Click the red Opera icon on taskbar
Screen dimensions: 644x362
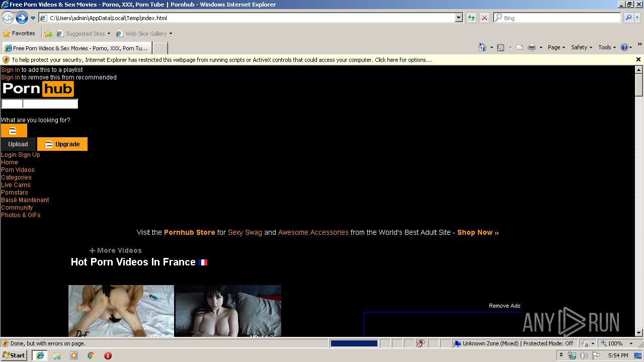[108, 355]
